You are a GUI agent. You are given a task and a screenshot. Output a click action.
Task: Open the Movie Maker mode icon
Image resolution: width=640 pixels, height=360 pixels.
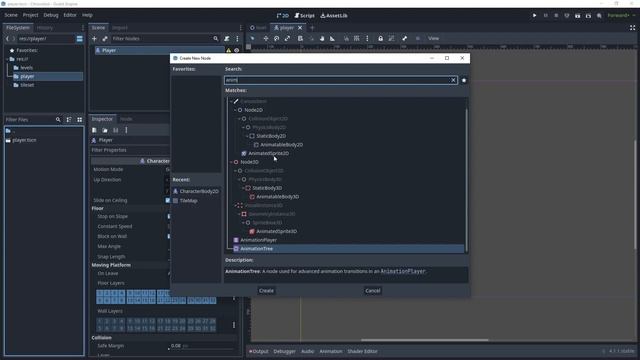pos(599,16)
